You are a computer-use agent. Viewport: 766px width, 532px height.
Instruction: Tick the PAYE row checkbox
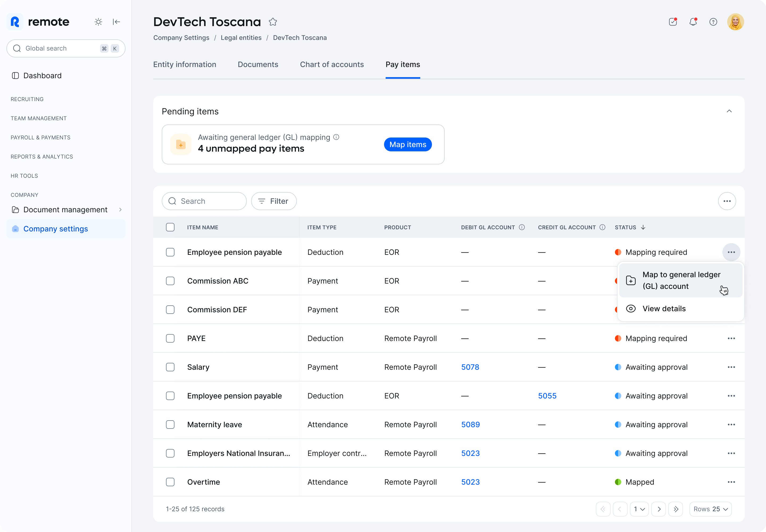pyautogui.click(x=170, y=338)
